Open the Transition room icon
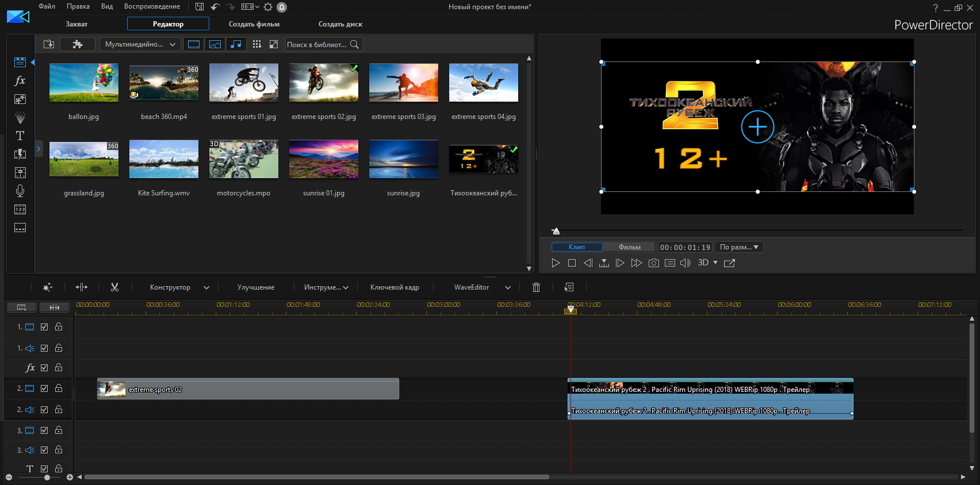Image resolution: width=980 pixels, height=485 pixels. [20, 154]
